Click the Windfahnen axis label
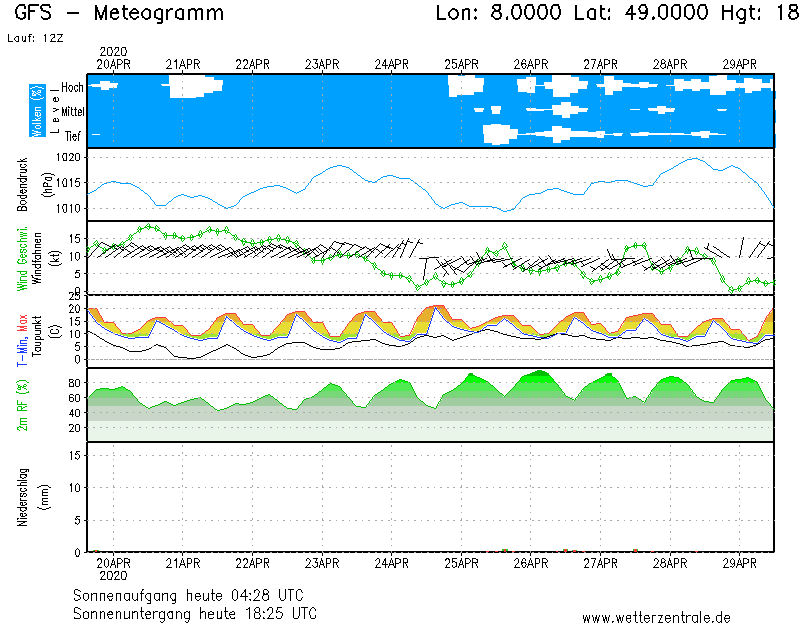Image resolution: width=800 pixels, height=625 pixels. (x=37, y=258)
